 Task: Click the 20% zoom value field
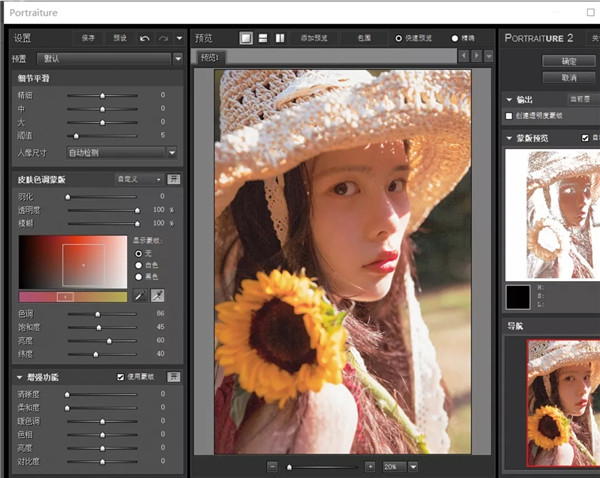coord(395,467)
